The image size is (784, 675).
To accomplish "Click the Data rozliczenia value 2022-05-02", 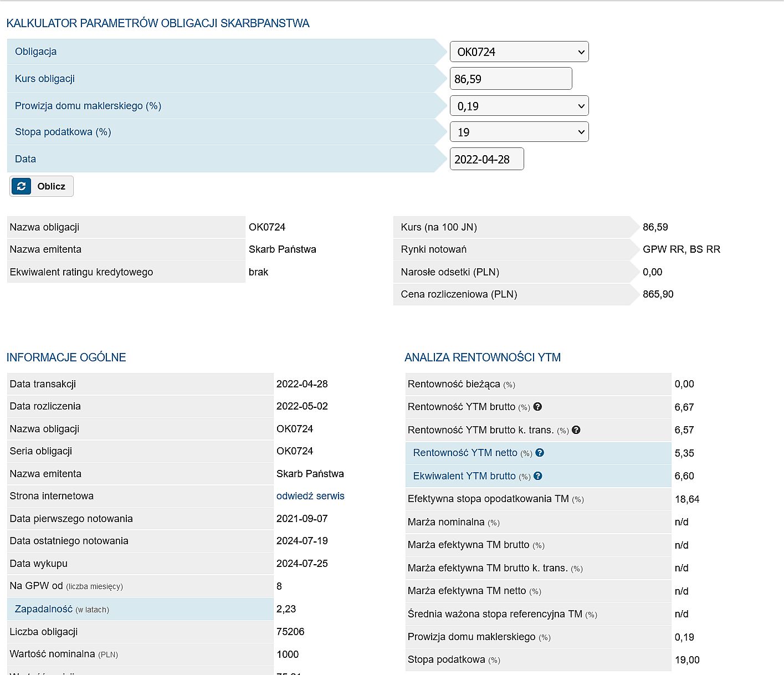I will tap(302, 406).
